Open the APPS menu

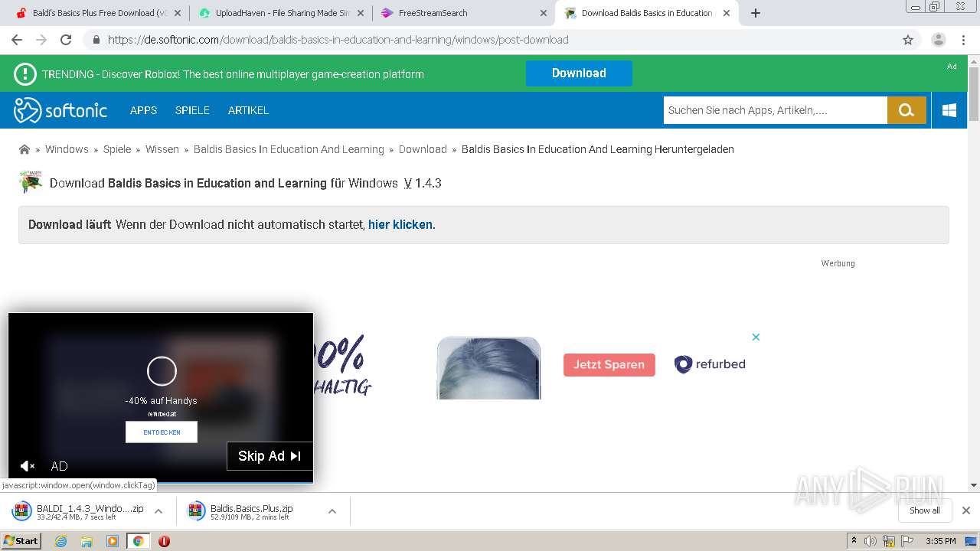tap(143, 110)
